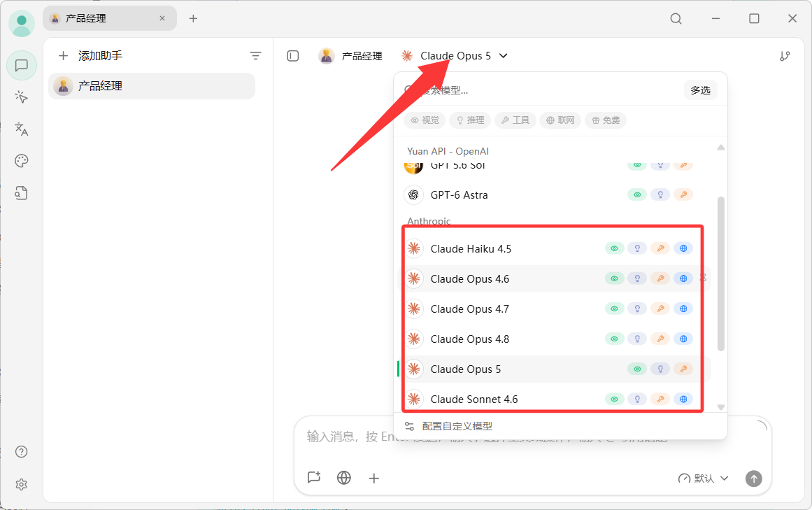Click the branch icon at top right
This screenshot has width=812, height=510.
pyautogui.click(x=785, y=56)
